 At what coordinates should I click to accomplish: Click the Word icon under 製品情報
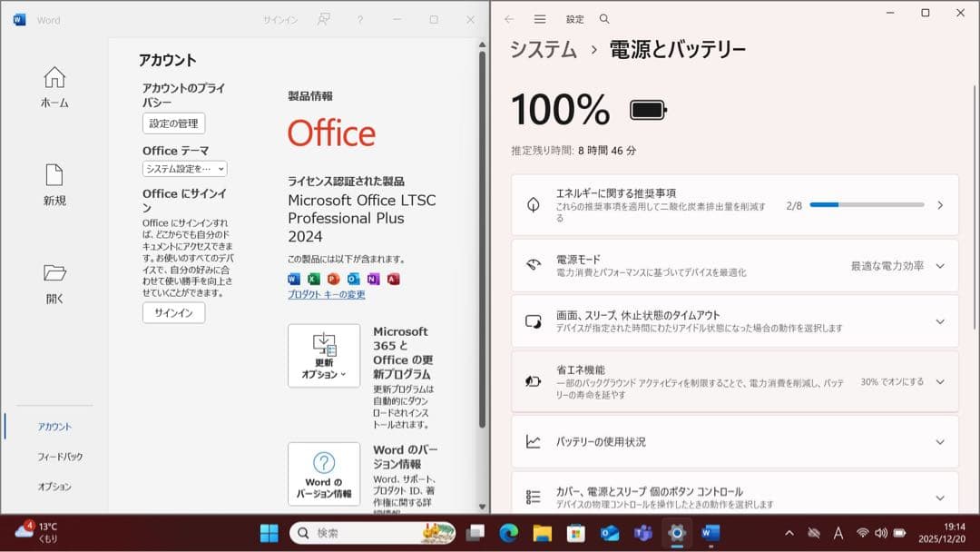pyautogui.click(x=293, y=279)
